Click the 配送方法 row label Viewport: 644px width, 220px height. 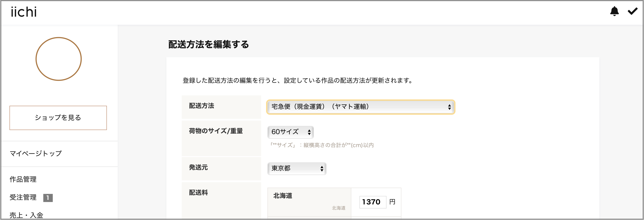click(x=202, y=106)
